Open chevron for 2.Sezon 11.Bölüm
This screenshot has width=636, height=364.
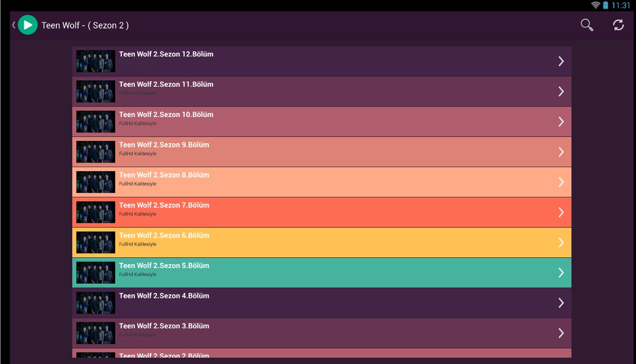point(561,92)
